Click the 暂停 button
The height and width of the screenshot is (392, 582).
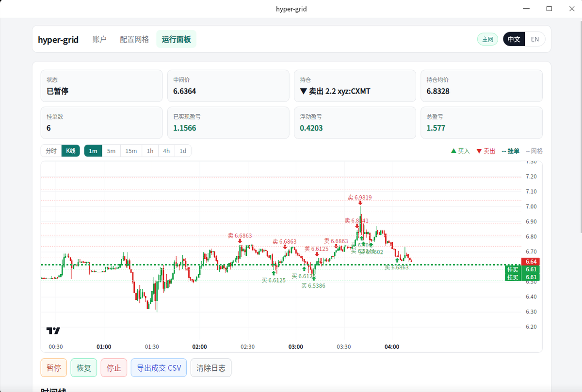point(54,368)
